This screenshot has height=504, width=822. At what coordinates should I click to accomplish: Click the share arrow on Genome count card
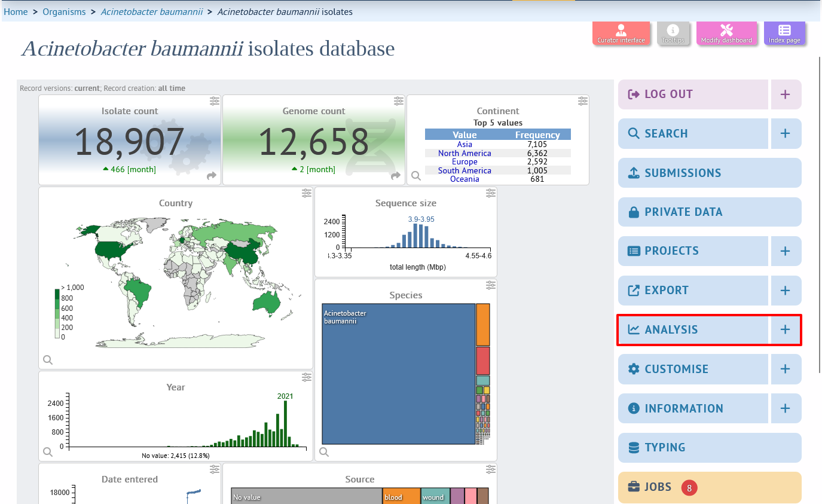[x=395, y=176]
